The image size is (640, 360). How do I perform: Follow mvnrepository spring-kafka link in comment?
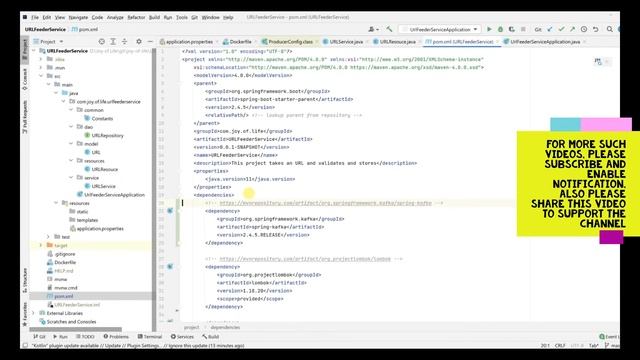pos(325,203)
